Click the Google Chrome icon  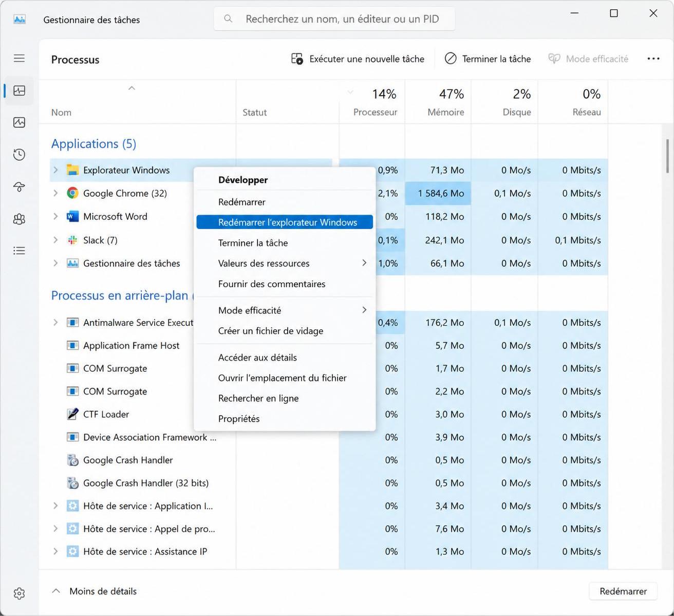pyautogui.click(x=72, y=193)
